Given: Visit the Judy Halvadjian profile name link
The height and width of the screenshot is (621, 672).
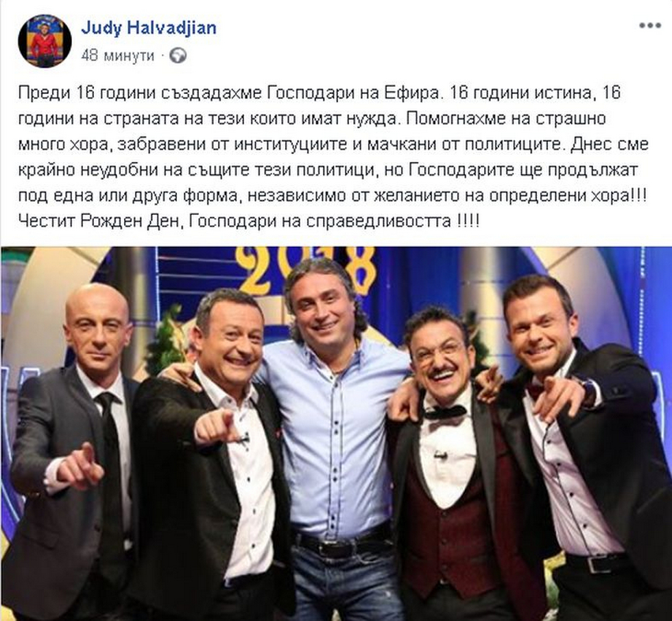Looking at the screenshot, I should (x=149, y=28).
